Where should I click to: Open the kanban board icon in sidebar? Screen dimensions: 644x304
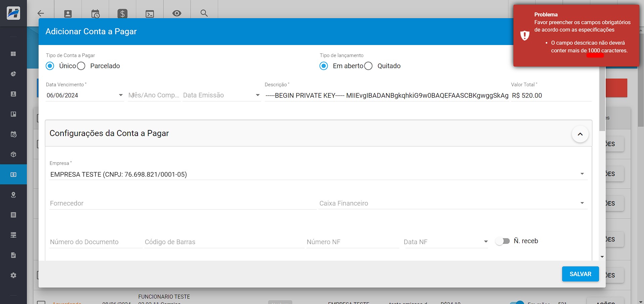pyautogui.click(x=13, y=114)
